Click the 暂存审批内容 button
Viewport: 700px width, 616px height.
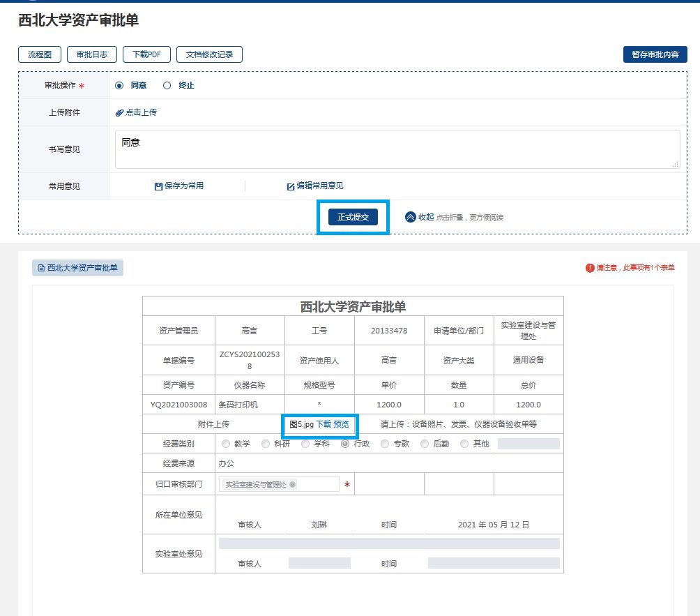655,54
